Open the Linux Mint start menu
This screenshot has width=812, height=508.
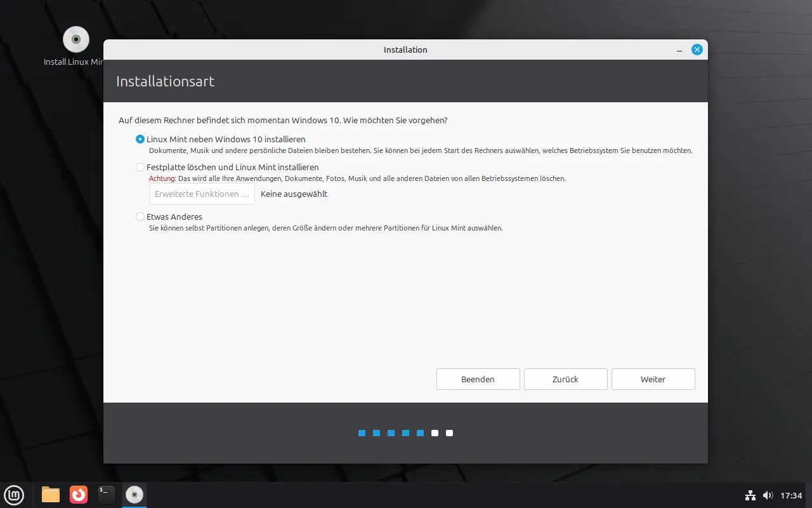tap(14, 495)
